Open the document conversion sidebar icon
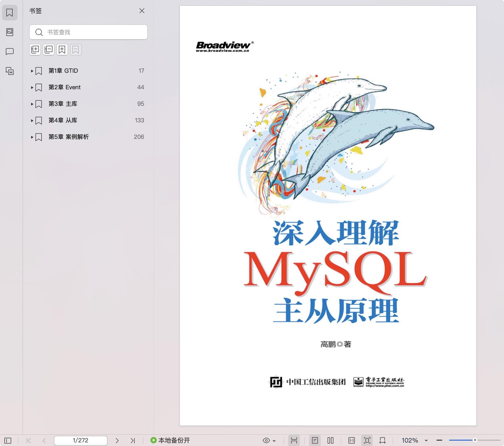Viewport: 504px width, 446px height. point(10,71)
